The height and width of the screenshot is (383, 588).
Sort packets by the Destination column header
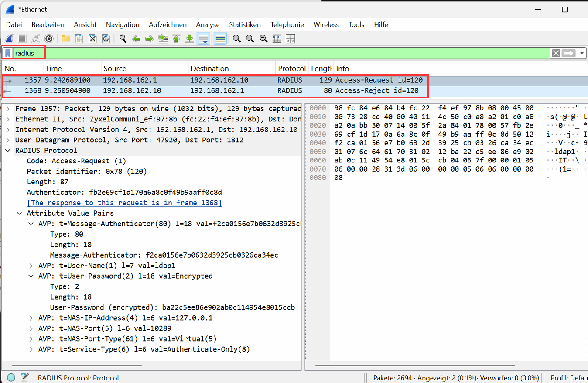tap(232, 69)
